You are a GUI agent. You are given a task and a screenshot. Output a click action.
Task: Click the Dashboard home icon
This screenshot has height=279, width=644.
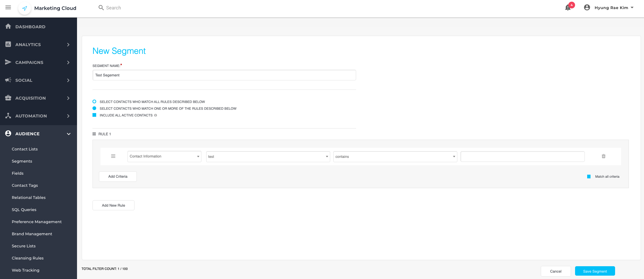click(8, 26)
